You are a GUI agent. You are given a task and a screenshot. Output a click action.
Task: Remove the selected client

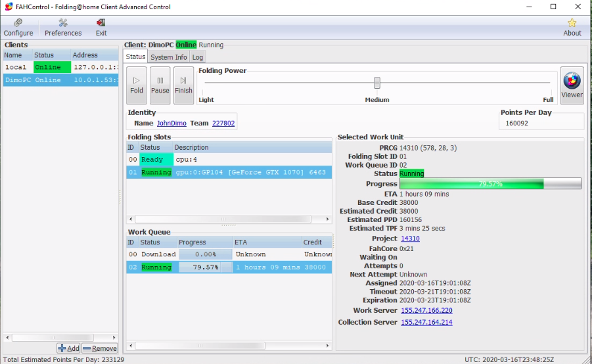point(100,348)
